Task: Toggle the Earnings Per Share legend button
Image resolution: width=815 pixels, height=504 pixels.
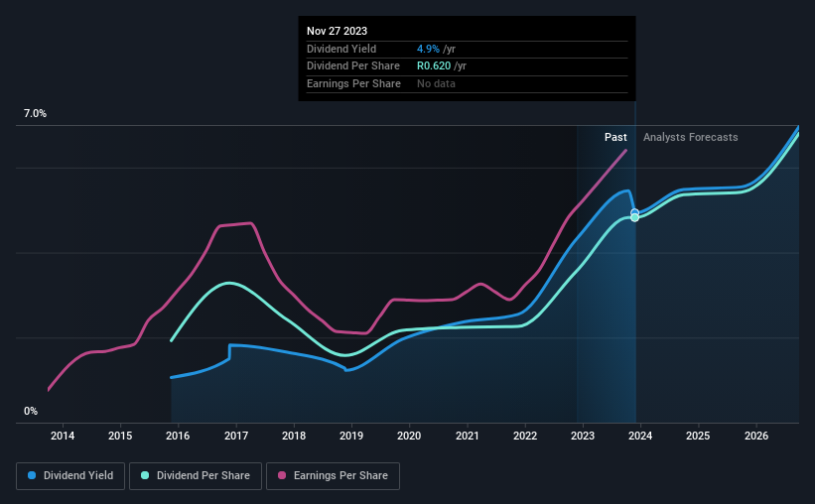Action: pos(333,476)
